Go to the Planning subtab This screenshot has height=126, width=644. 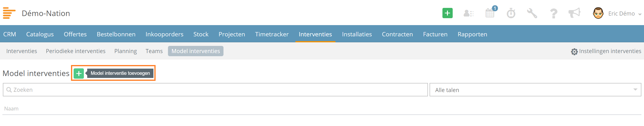(x=126, y=51)
